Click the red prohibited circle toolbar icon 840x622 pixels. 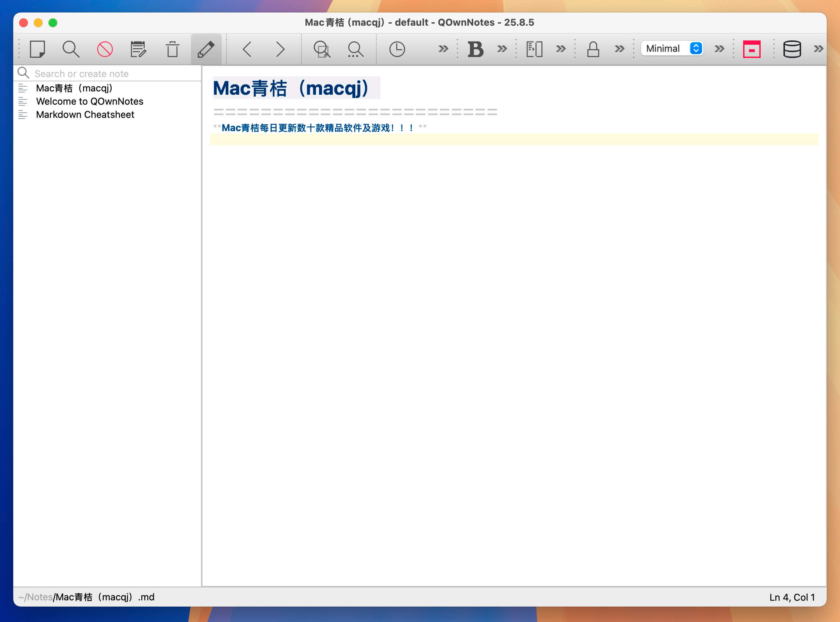click(105, 49)
